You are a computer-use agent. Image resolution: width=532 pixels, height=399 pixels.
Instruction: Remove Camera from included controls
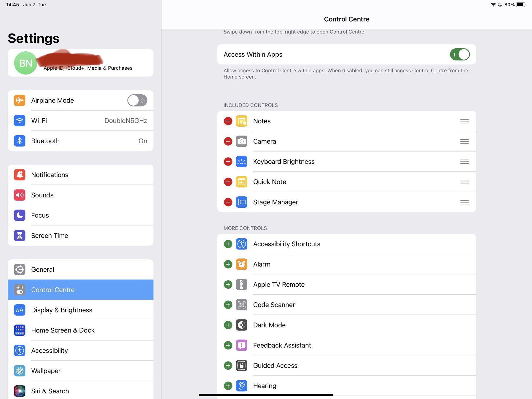click(x=228, y=141)
